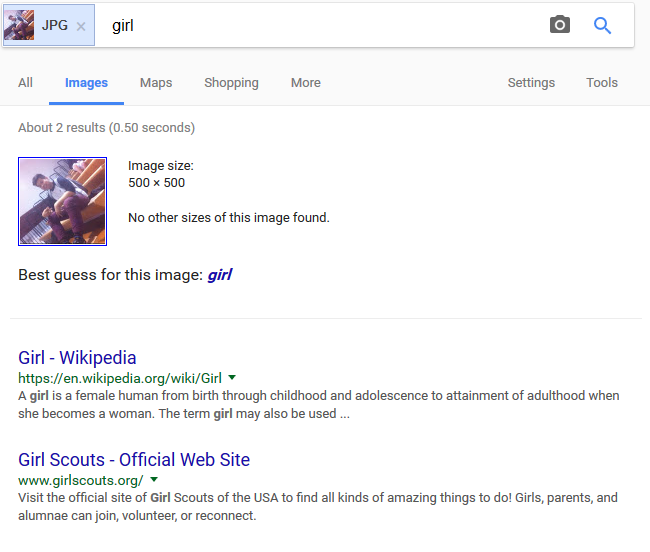The height and width of the screenshot is (552, 650).
Task: Select the Images tab
Action: tap(86, 82)
